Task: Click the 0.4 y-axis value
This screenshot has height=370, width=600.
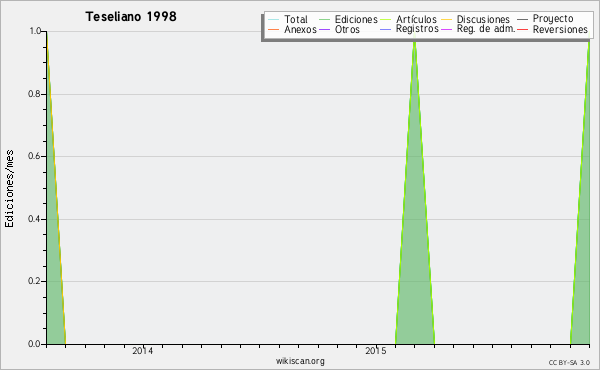Action: click(x=34, y=219)
